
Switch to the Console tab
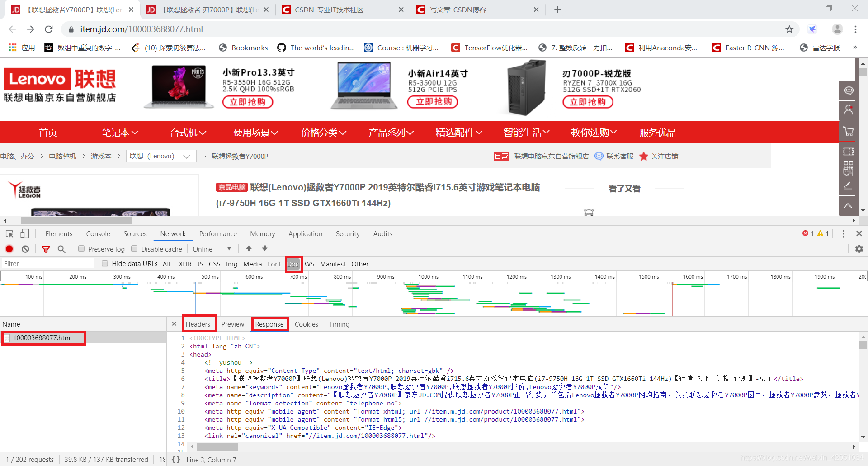(x=98, y=233)
